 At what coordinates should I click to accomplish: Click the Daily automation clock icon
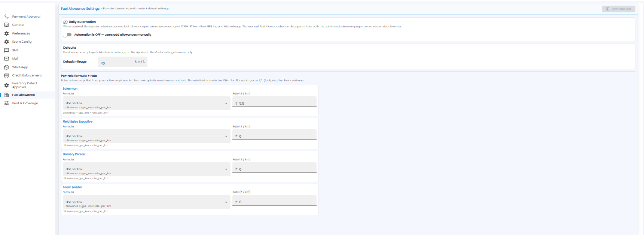[65, 22]
